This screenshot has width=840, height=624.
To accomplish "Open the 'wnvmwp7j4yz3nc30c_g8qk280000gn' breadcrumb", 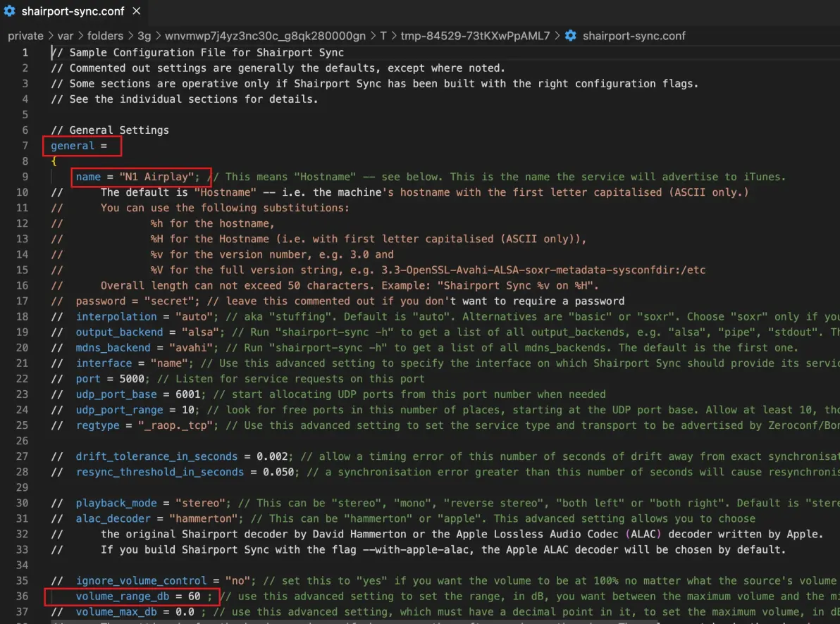I will click(265, 36).
